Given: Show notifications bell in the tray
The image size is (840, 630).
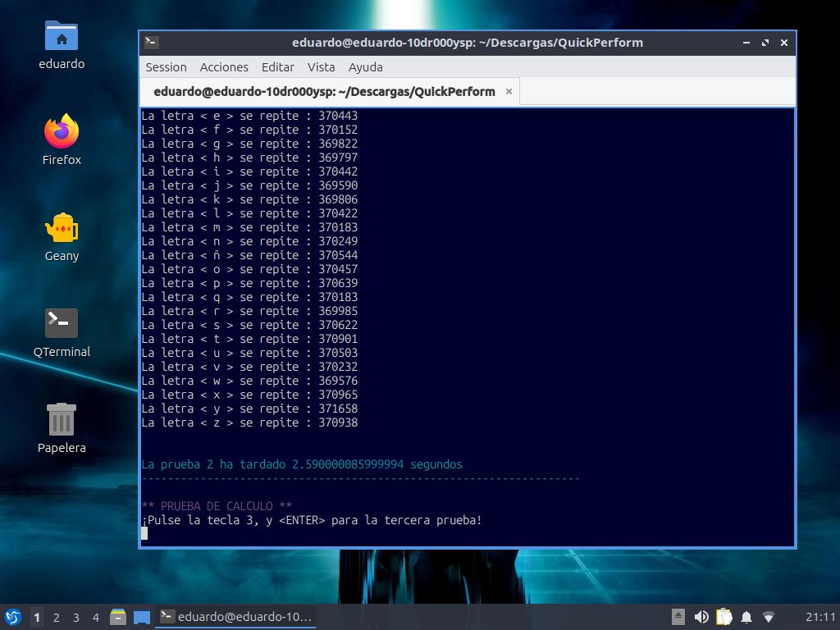Looking at the screenshot, I should (x=746, y=617).
